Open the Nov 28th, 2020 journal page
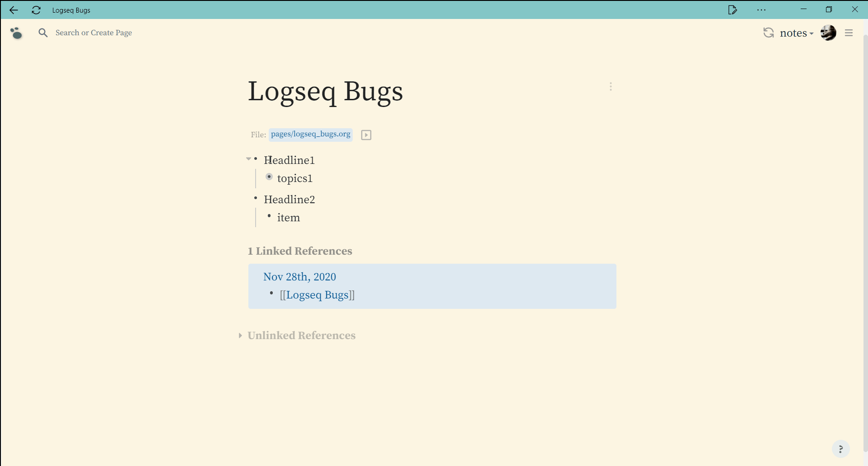Image resolution: width=868 pixels, height=466 pixels. click(x=299, y=276)
